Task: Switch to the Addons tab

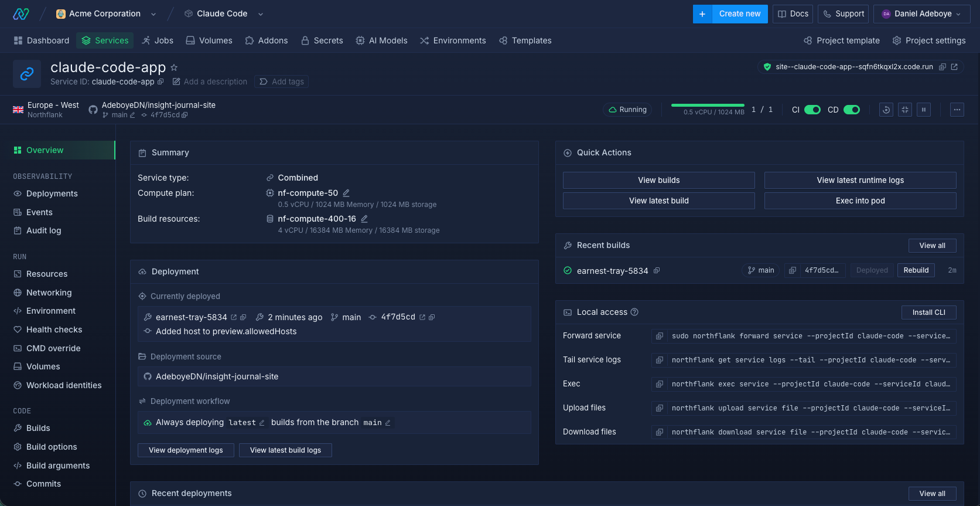Action: tap(267, 40)
